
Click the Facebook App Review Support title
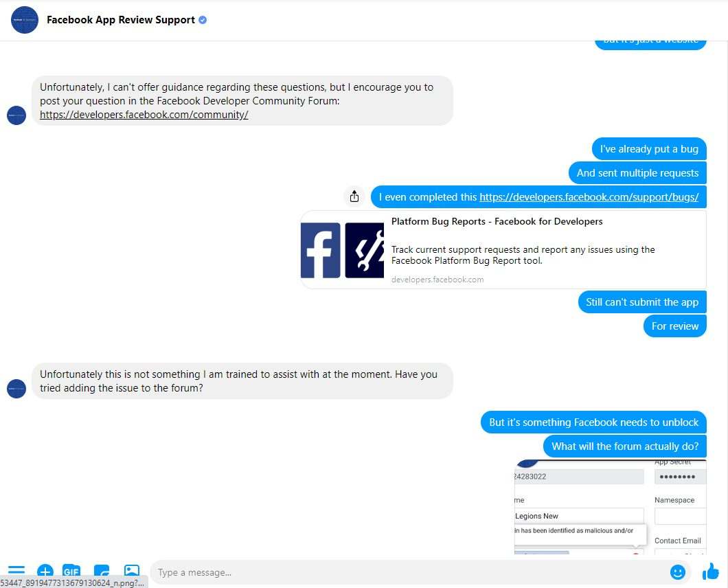tap(121, 20)
